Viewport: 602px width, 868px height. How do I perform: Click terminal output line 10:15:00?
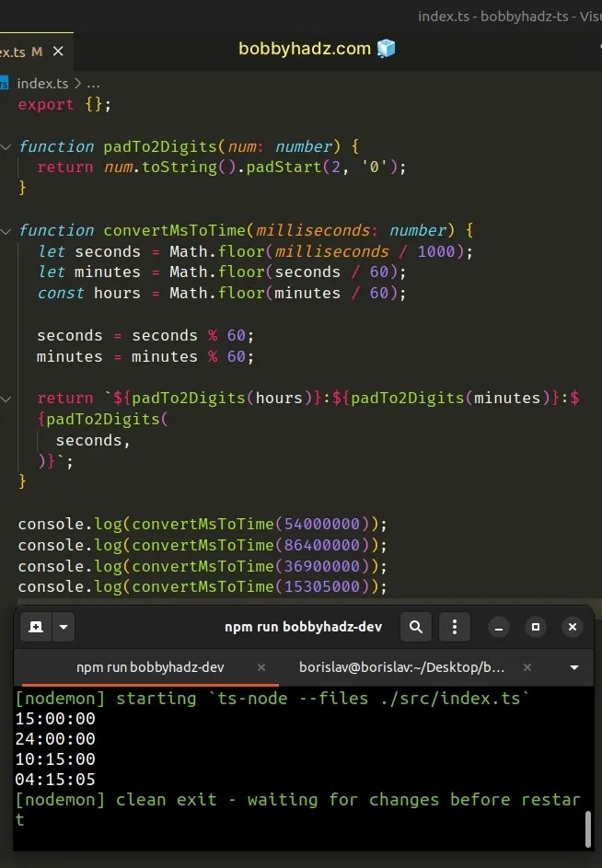click(55, 759)
